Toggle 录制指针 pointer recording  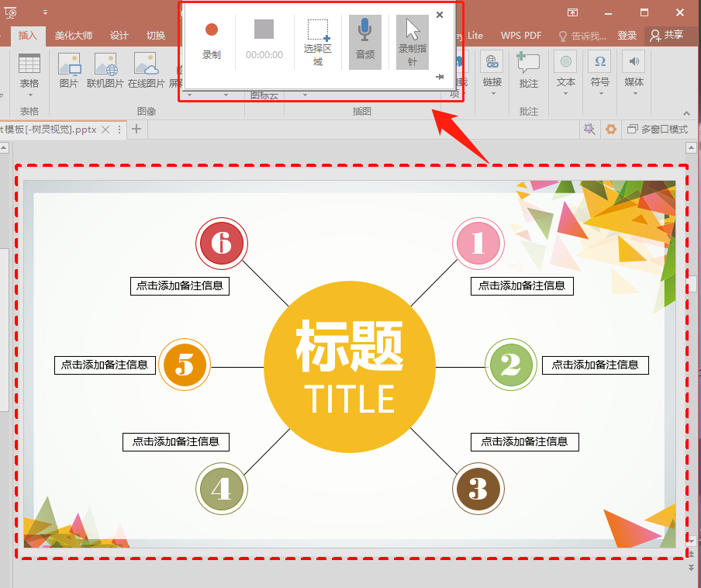pyautogui.click(x=413, y=42)
